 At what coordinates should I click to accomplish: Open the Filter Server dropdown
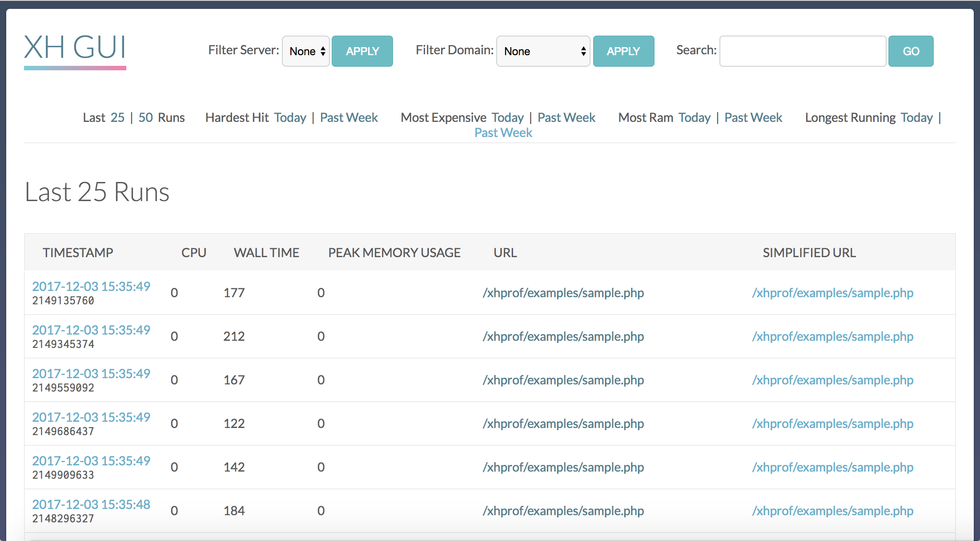click(x=306, y=51)
